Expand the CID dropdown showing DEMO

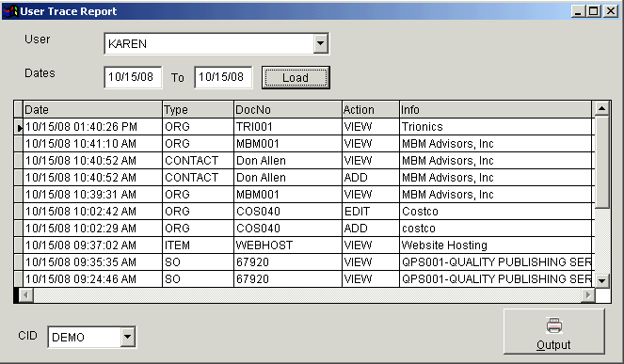(x=127, y=337)
